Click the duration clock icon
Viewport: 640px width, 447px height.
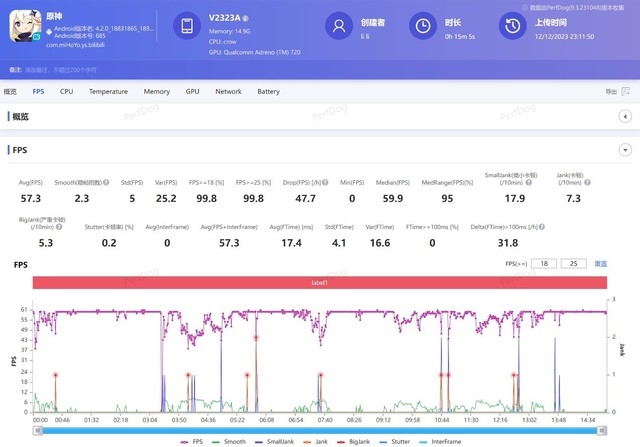pos(424,26)
